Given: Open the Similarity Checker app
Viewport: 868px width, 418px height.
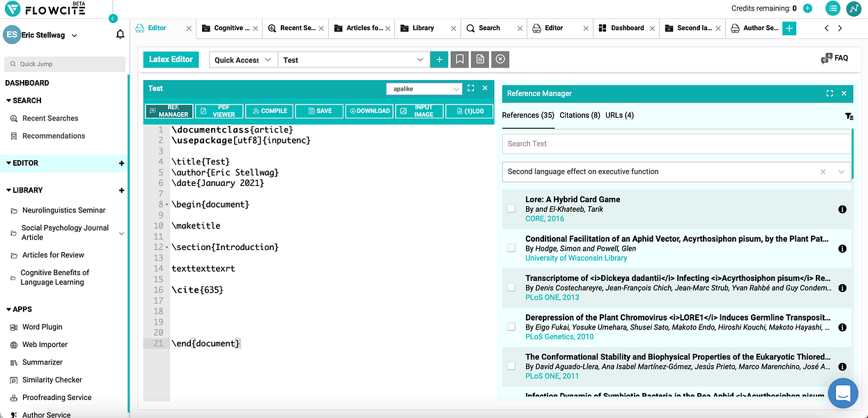Looking at the screenshot, I should (52, 380).
